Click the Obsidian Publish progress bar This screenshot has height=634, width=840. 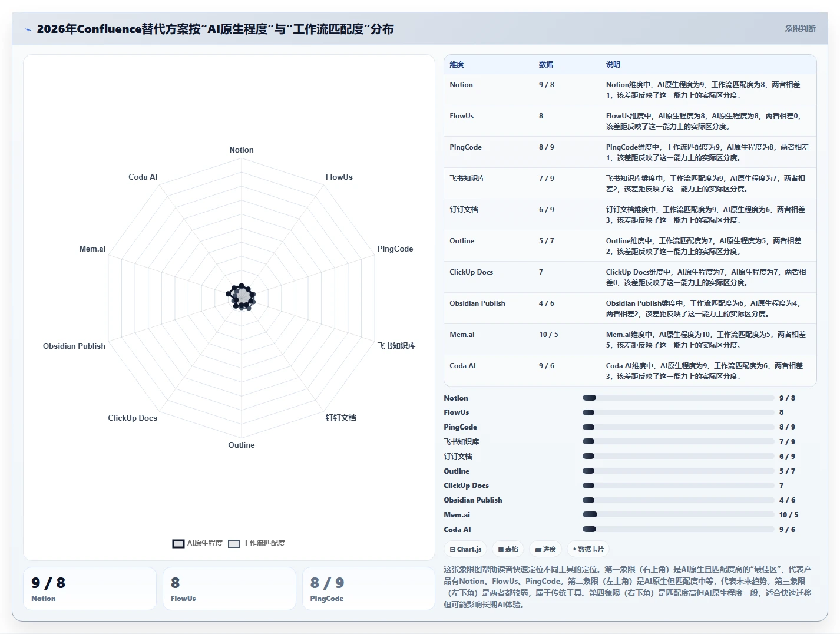(x=679, y=500)
